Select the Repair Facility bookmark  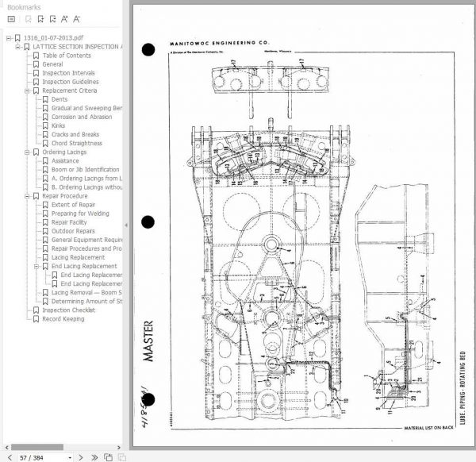click(69, 222)
